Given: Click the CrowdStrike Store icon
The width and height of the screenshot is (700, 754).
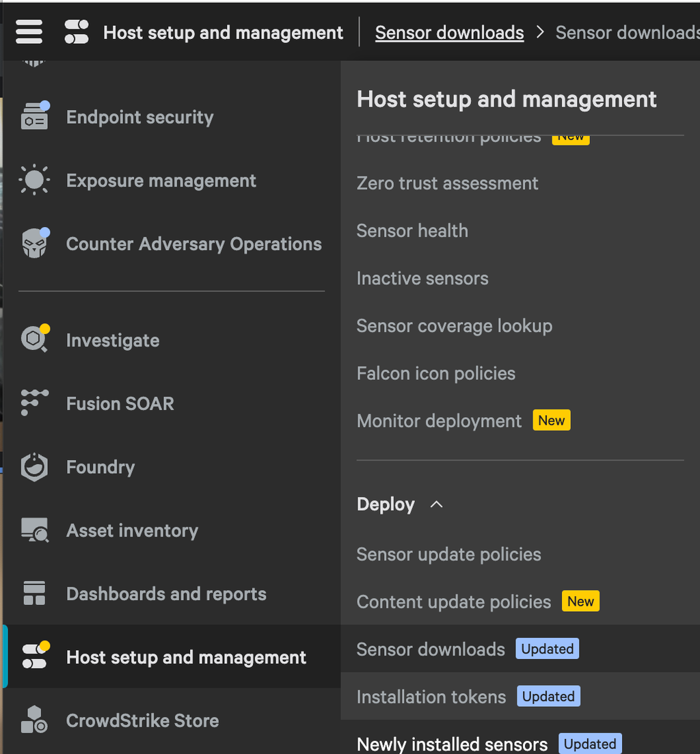Looking at the screenshot, I should [x=34, y=720].
